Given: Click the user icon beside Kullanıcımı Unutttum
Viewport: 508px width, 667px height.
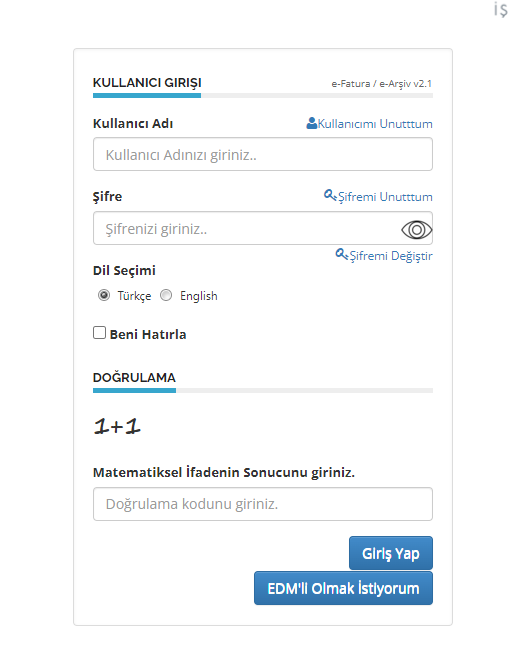Looking at the screenshot, I should (x=311, y=123).
